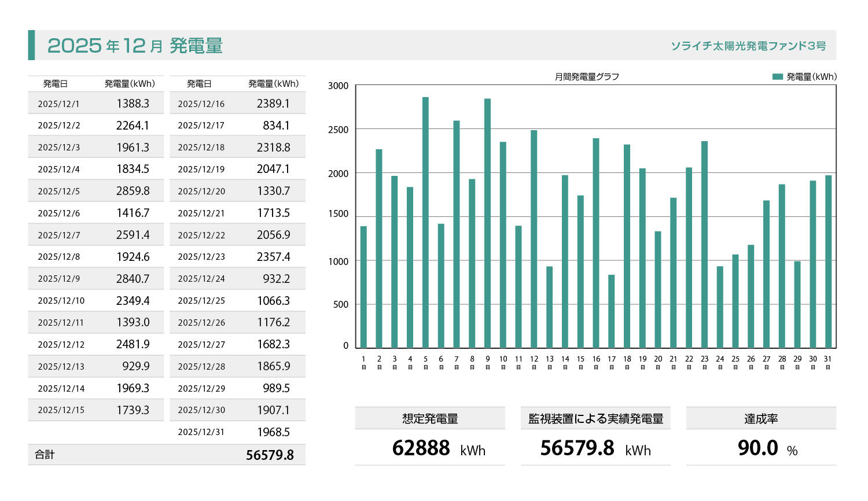Click the ソライチ太陽光発電ファンド3号 title text
The image size is (868, 501).
pos(748,46)
